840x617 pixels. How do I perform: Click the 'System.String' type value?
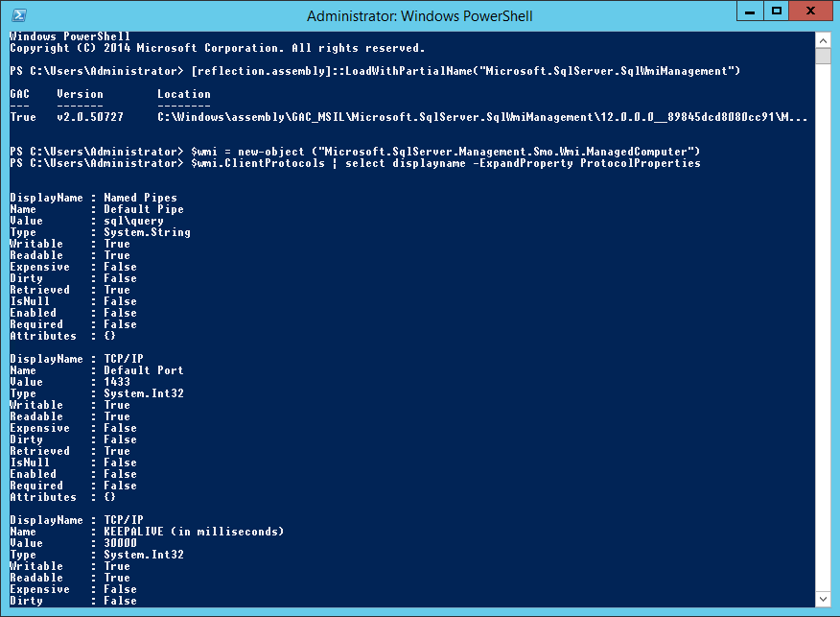click(x=147, y=232)
